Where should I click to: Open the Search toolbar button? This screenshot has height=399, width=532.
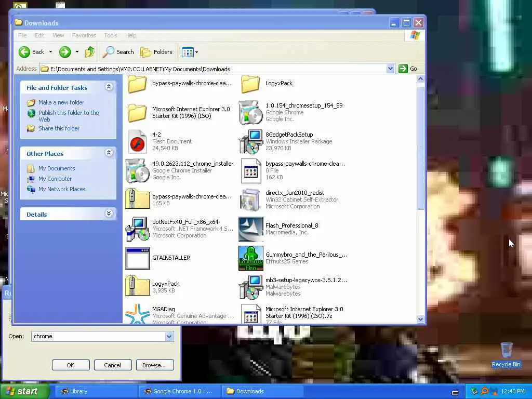(118, 52)
